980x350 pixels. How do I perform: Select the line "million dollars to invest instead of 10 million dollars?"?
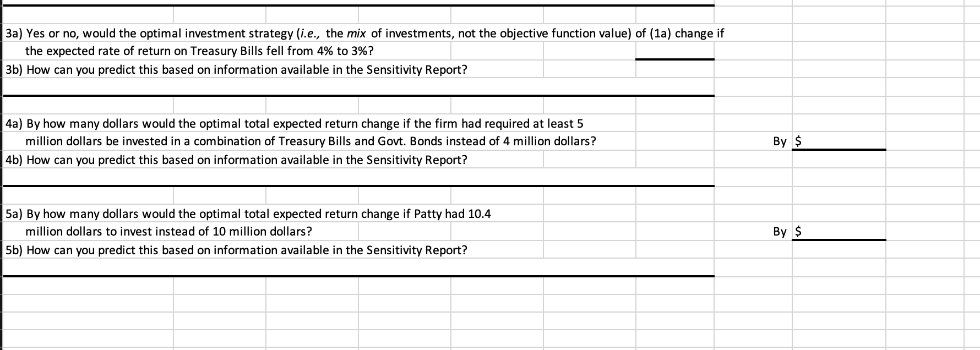(x=168, y=232)
